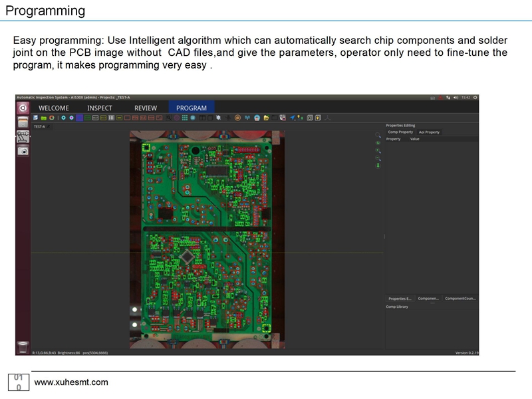Select the PROGRAM tab
Viewport: 532px width, 399px height.
click(192, 108)
